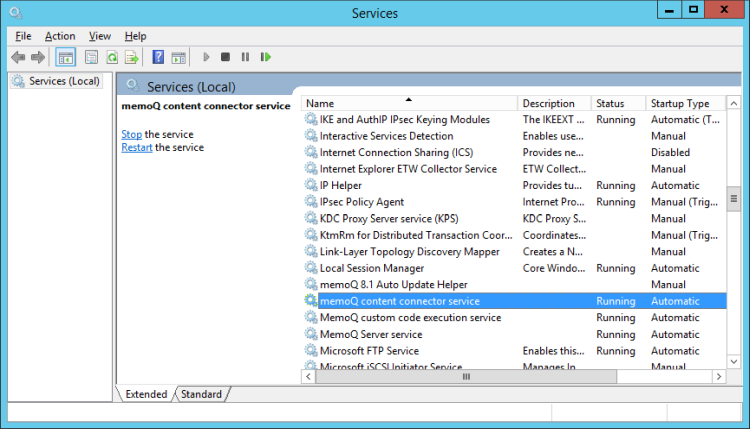Viewport: 750px width, 429px height.
Task: Click the horizontal scrollbar left arrow
Action: (309, 377)
